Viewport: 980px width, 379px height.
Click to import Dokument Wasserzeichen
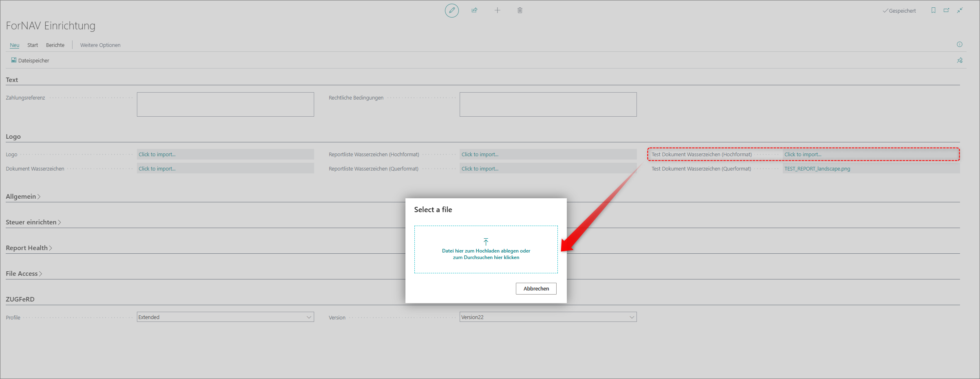pyautogui.click(x=225, y=168)
